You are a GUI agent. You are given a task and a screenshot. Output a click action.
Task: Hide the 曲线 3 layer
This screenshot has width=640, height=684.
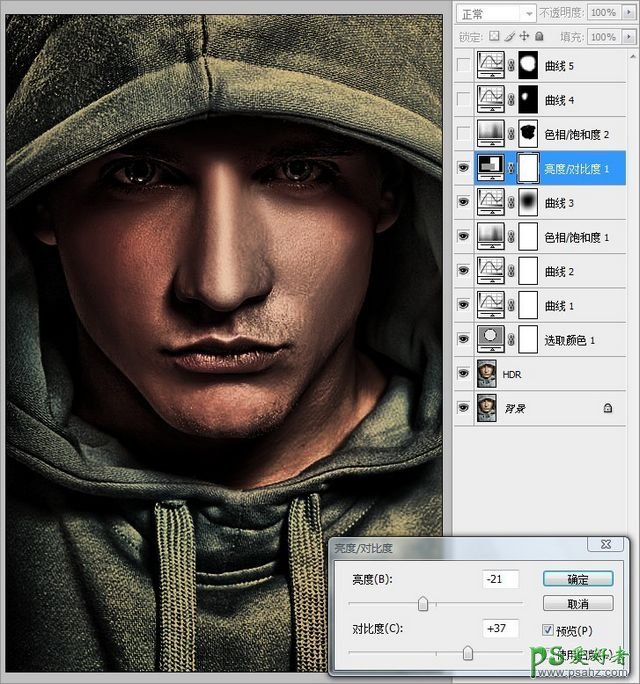pyautogui.click(x=463, y=203)
